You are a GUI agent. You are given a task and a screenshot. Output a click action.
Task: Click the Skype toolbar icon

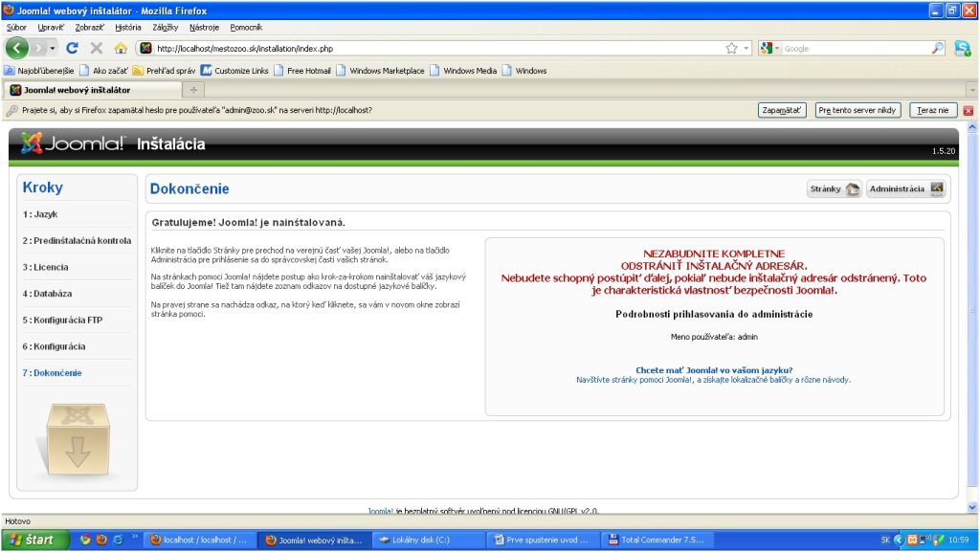963,48
